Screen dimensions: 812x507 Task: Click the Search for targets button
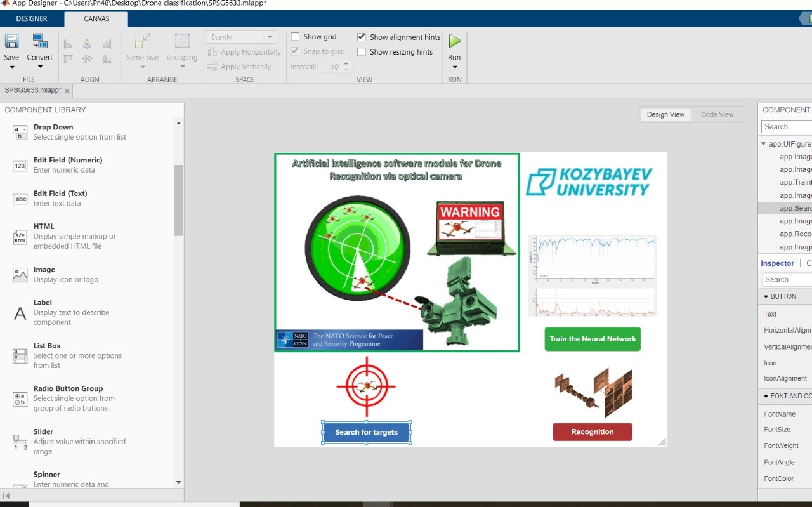[366, 432]
